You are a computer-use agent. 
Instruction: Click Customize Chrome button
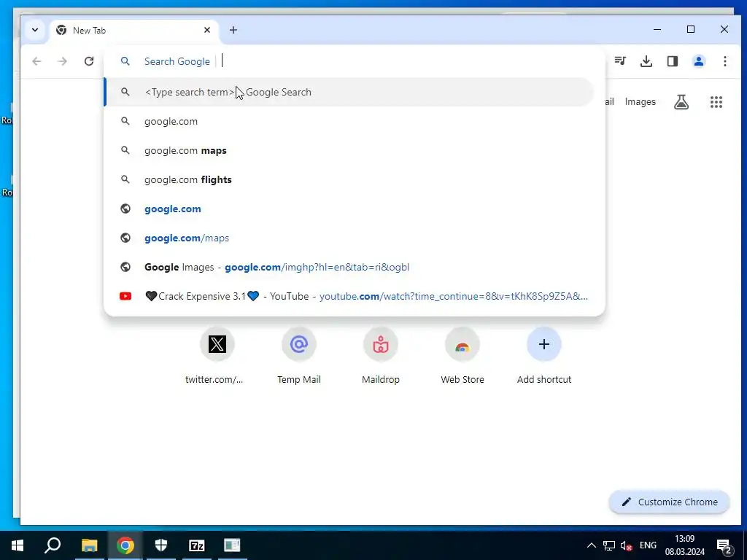(670, 502)
